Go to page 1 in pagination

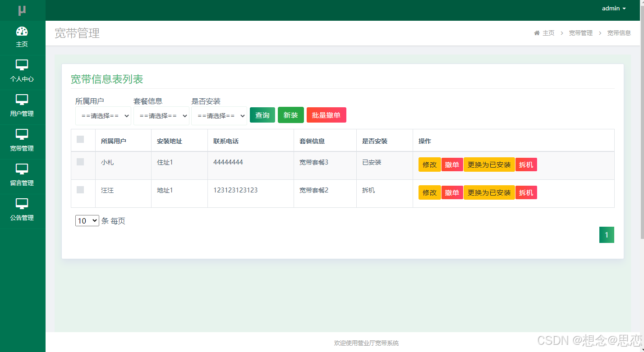click(607, 235)
